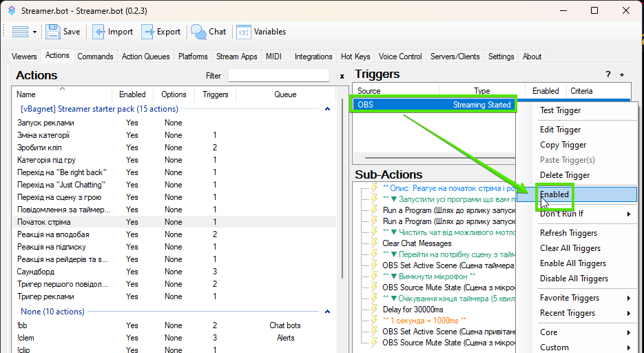Open the About tab
644x353 pixels.
click(532, 57)
